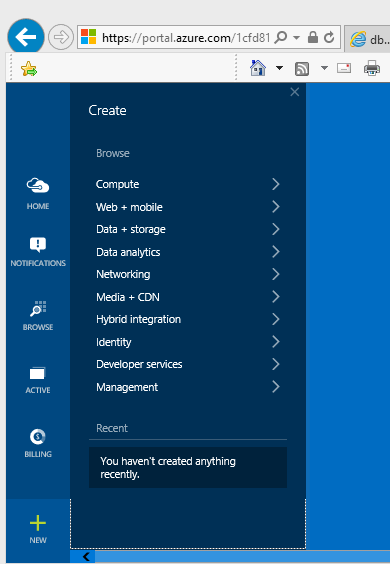390x564 pixels.
Task: Expand the Web + mobile row chevron
Action: click(x=276, y=206)
